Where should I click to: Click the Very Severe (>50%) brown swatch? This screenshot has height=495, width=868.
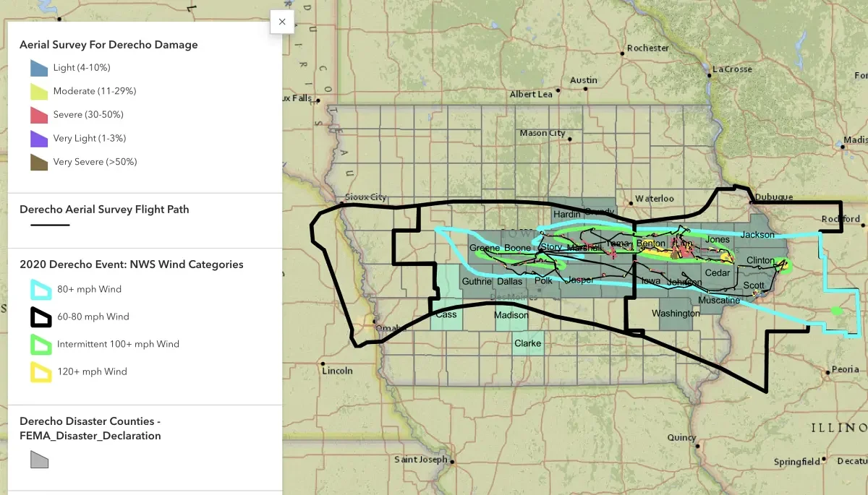coord(39,162)
